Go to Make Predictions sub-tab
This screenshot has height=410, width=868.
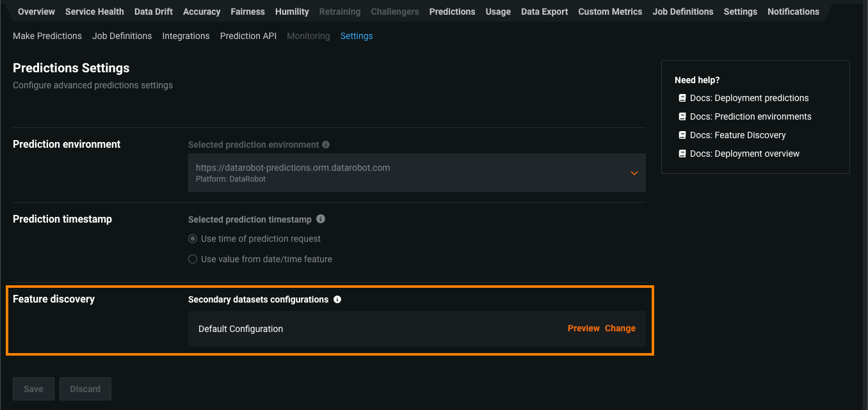47,36
